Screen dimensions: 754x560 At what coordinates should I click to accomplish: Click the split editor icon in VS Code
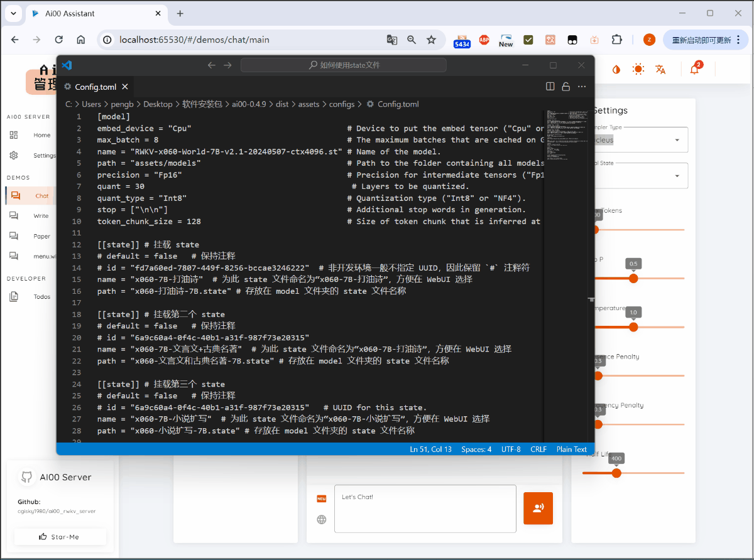(x=550, y=86)
